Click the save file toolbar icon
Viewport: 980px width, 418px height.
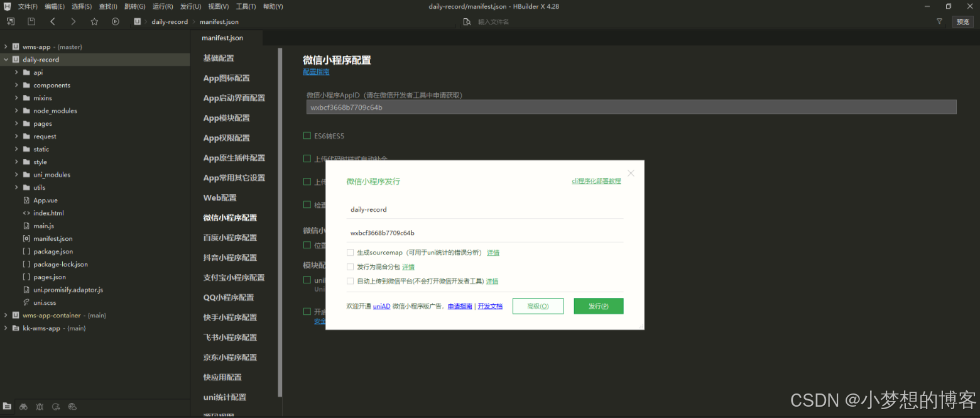coord(31,21)
